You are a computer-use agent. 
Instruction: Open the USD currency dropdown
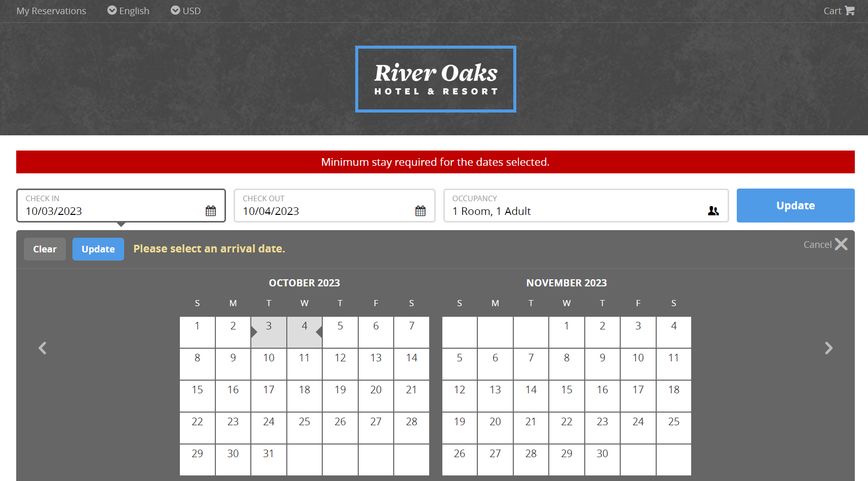point(185,11)
